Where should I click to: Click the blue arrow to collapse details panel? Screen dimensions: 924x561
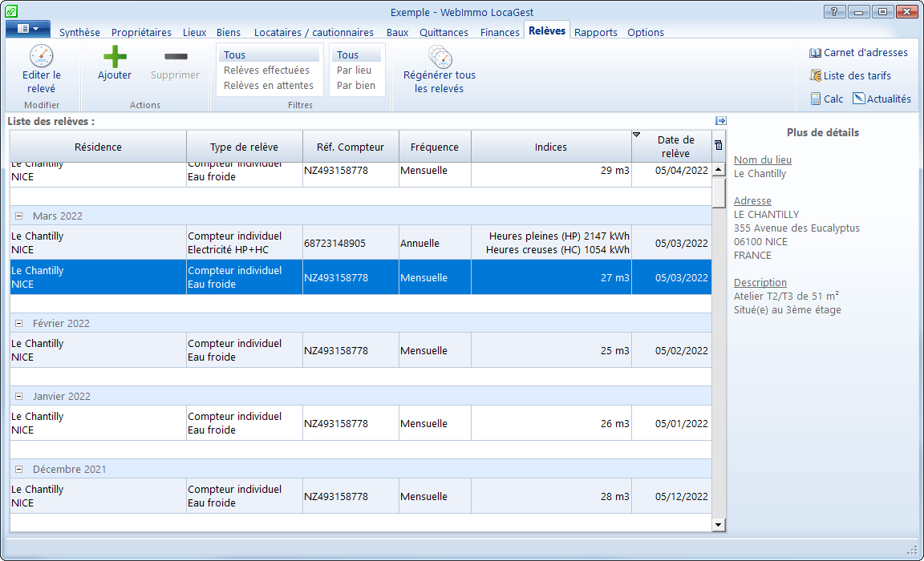[x=720, y=121]
